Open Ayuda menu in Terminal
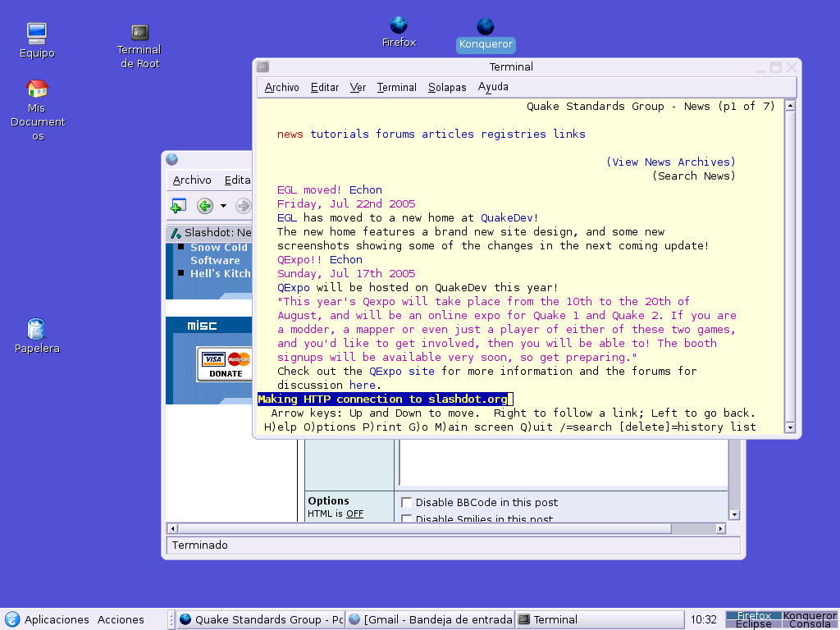The image size is (840, 630). [493, 87]
